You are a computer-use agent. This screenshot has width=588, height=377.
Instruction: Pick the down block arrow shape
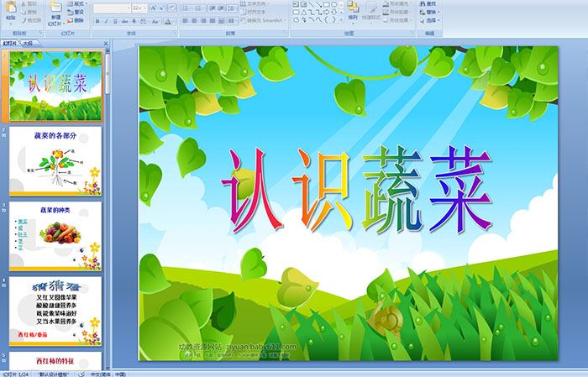[x=334, y=12]
